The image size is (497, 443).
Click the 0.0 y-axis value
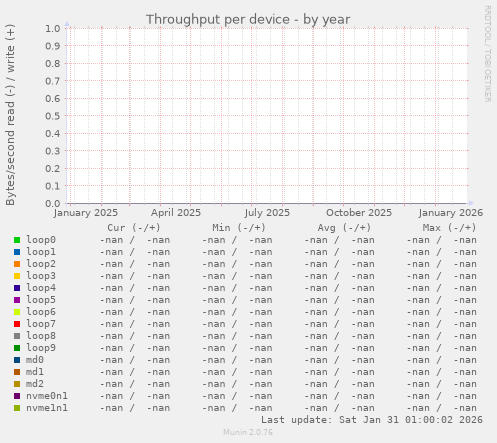53,203
